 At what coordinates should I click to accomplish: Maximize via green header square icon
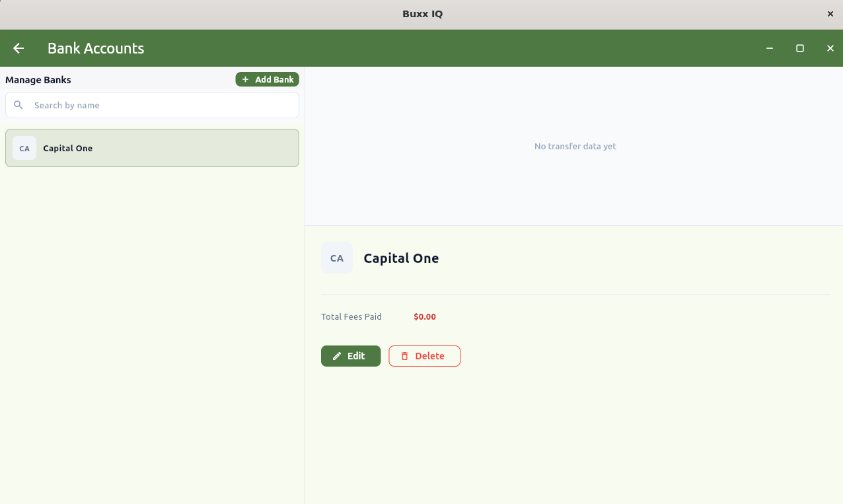(x=800, y=48)
